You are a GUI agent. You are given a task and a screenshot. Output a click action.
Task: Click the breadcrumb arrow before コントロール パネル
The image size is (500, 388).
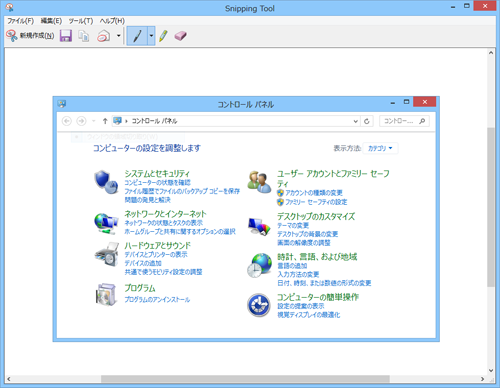pyautogui.click(x=126, y=121)
